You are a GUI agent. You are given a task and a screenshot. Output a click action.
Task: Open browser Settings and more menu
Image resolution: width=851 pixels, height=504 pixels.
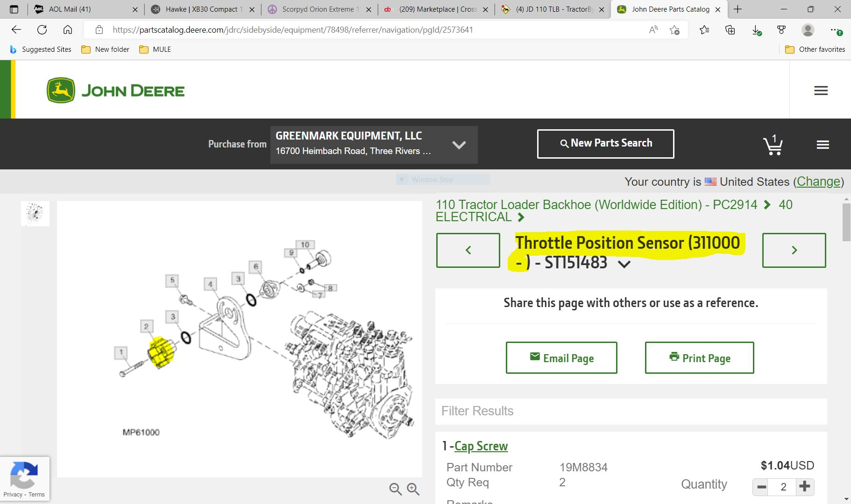[836, 30]
